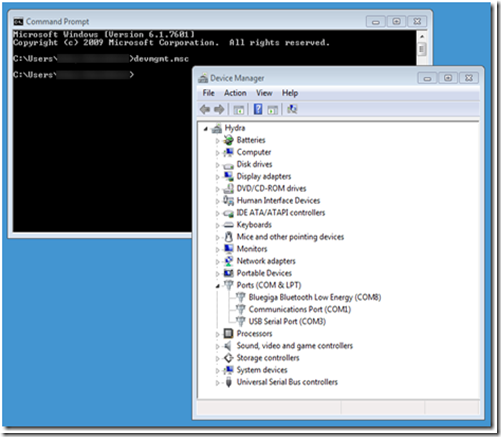Expand the System devices node

click(x=217, y=371)
